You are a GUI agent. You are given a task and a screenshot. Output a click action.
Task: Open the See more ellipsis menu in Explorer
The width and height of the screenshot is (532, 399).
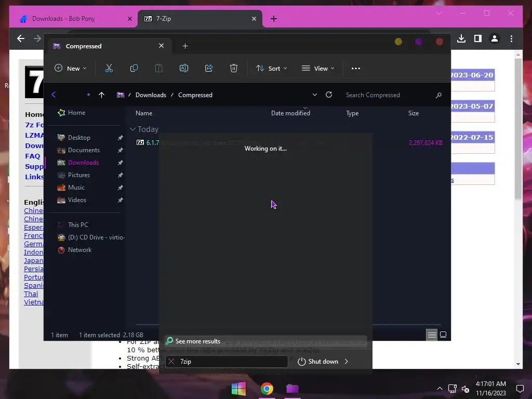(x=355, y=68)
